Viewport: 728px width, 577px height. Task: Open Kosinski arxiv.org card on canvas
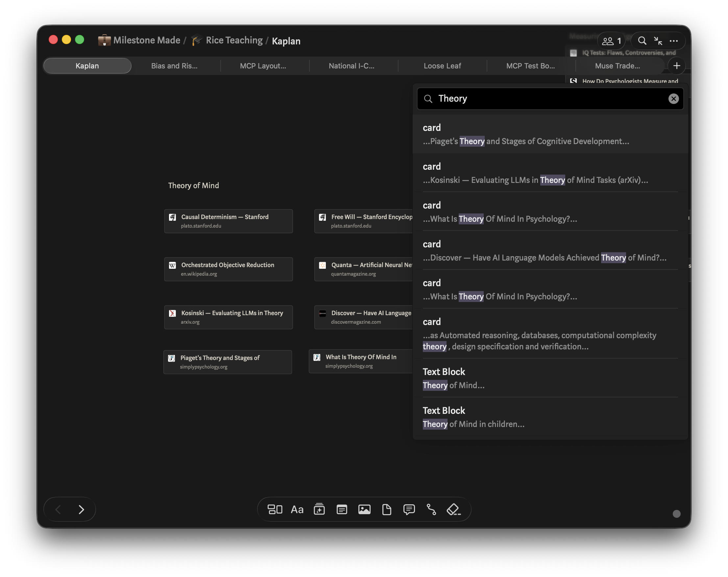click(228, 317)
